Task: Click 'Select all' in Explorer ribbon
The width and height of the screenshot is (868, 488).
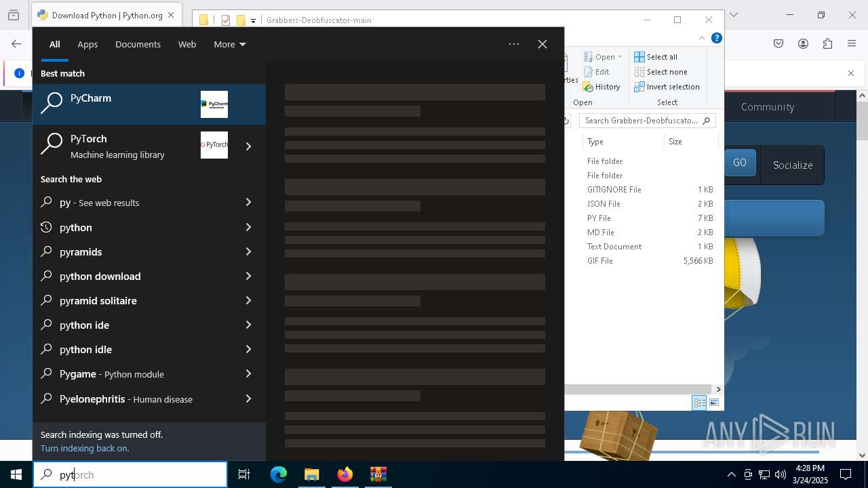Action: click(x=656, y=57)
